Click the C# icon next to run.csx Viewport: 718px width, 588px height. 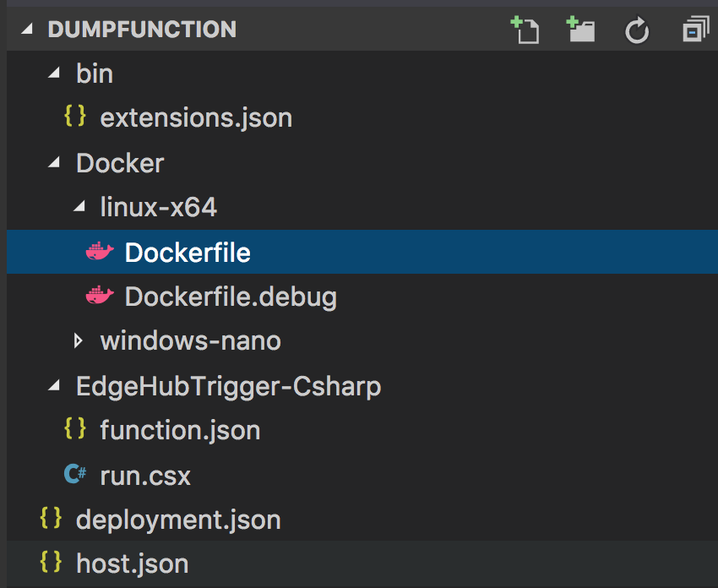click(x=75, y=473)
